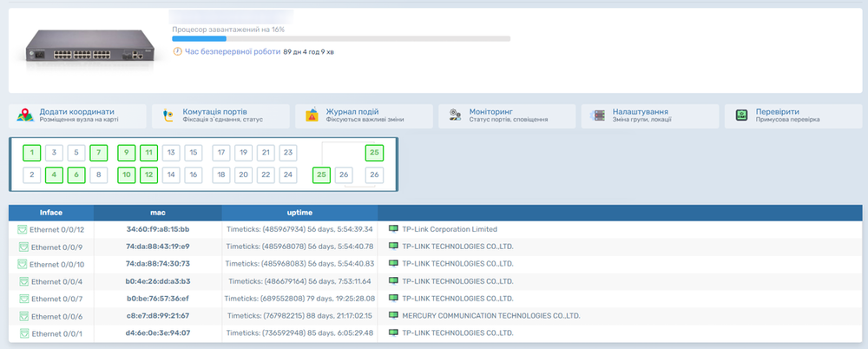Screen dimensions: 868x349
Task: Open the Час безперервної роботи link
Action: (232, 52)
